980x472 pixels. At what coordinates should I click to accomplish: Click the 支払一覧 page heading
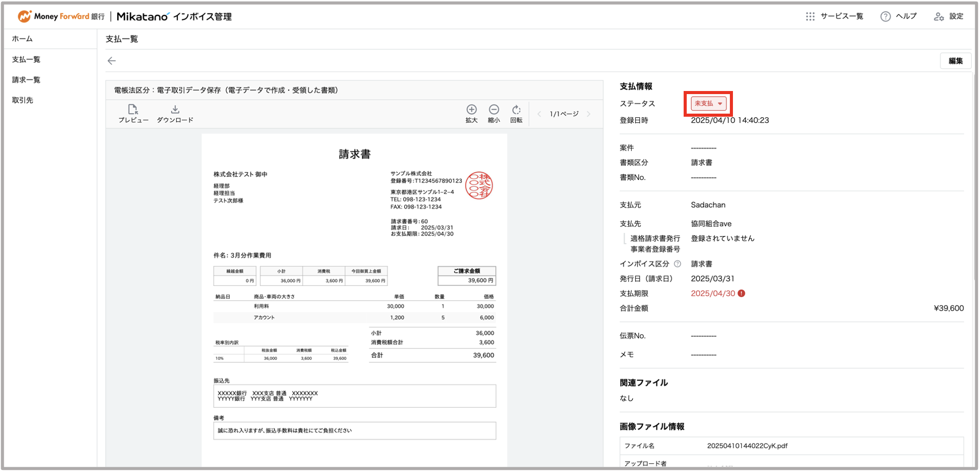coord(122,39)
